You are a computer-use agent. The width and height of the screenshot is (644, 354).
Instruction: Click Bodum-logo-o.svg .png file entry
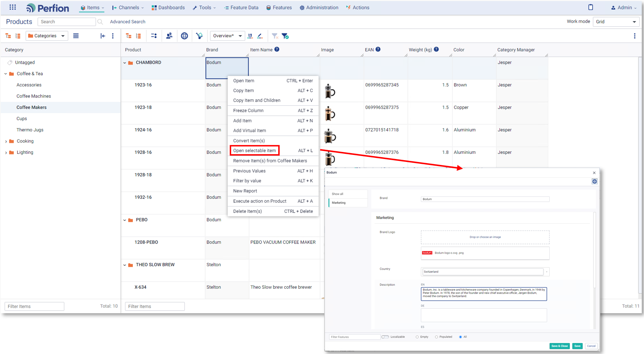[x=485, y=253]
